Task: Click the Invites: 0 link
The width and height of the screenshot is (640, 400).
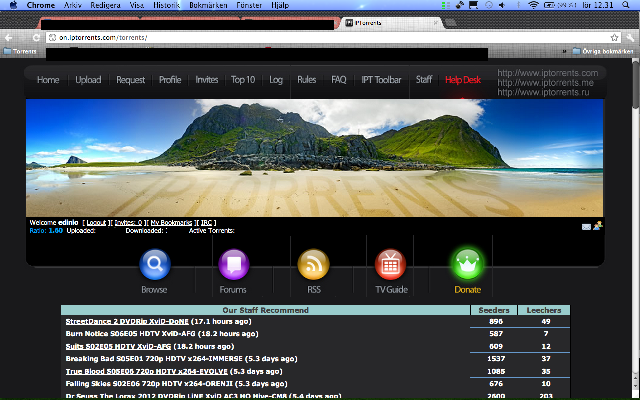Action: point(128,222)
